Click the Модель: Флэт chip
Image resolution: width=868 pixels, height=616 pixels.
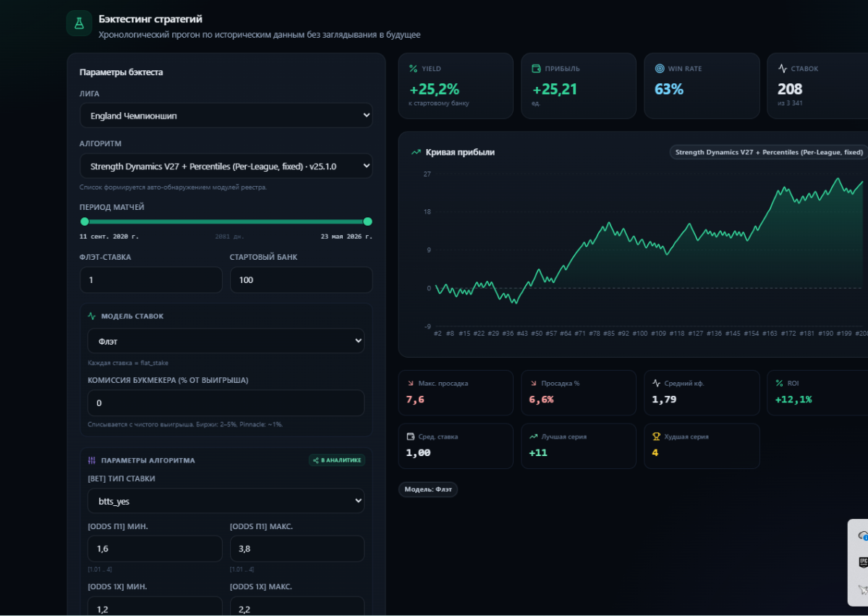(428, 489)
